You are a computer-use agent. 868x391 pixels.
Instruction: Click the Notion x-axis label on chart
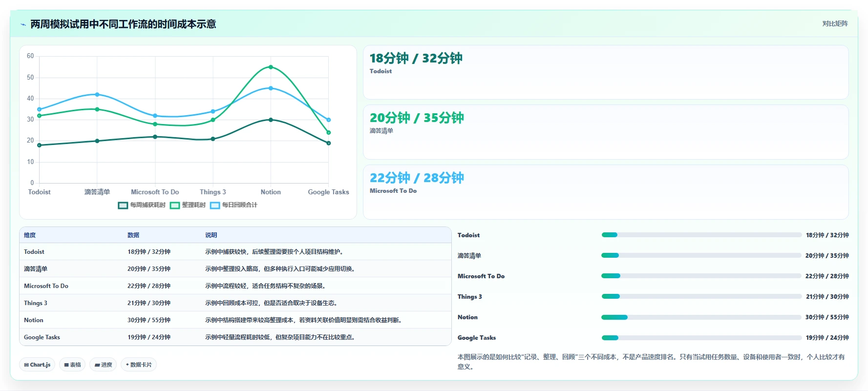coord(271,192)
